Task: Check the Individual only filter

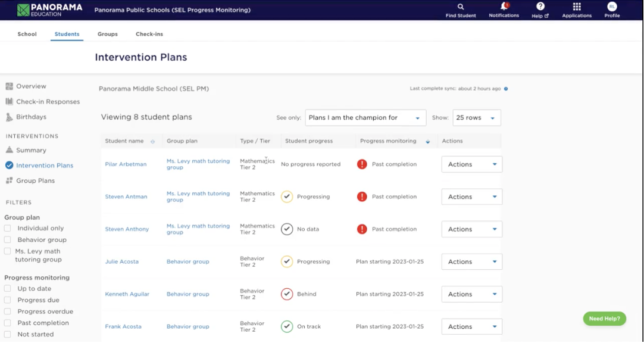Action: pos(7,228)
